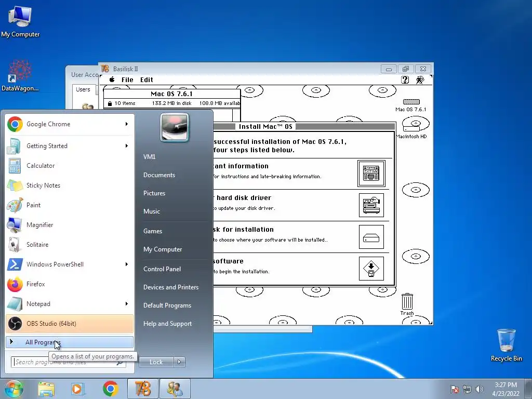Select the Recycle Bin desktop icon

(506, 345)
